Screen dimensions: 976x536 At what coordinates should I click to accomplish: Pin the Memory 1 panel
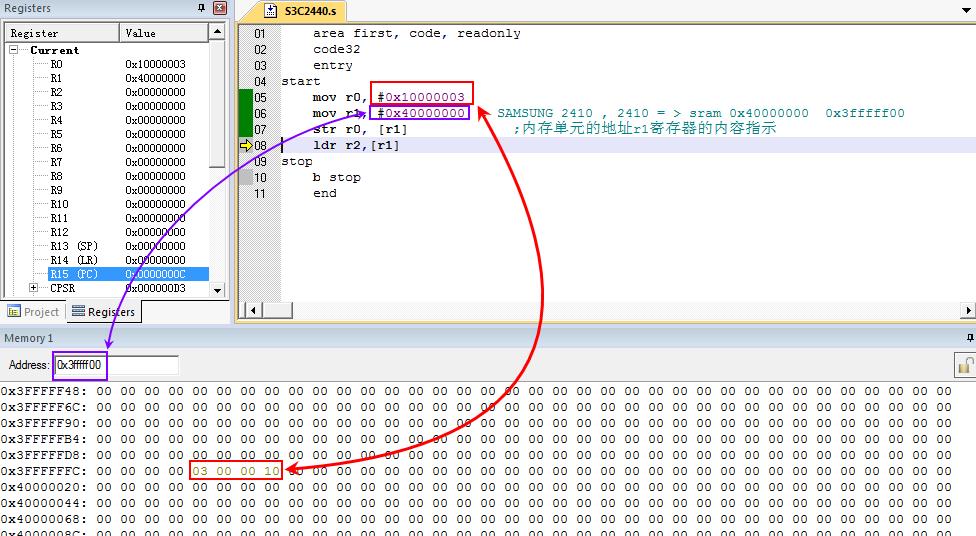coord(970,337)
